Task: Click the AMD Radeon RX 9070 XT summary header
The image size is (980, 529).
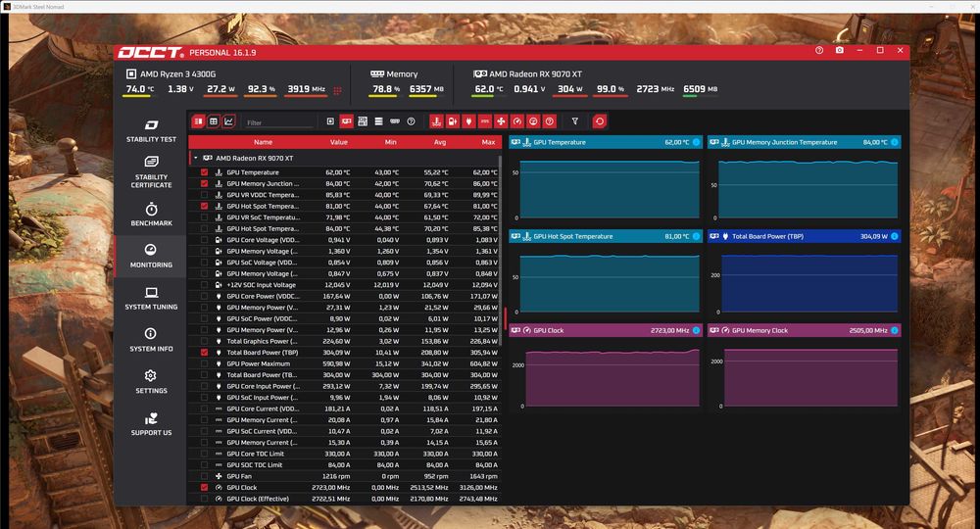Action: point(527,73)
